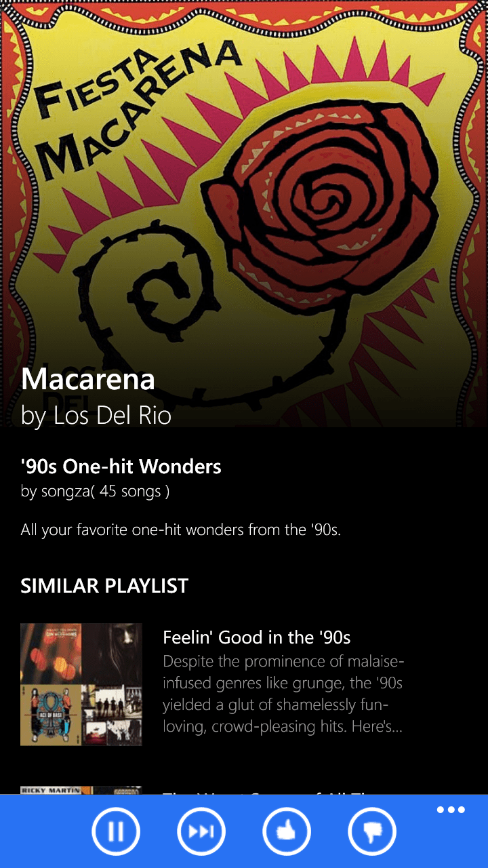Open artist Los Del Rio
Image resolution: width=488 pixels, height=868 pixels.
(96, 415)
